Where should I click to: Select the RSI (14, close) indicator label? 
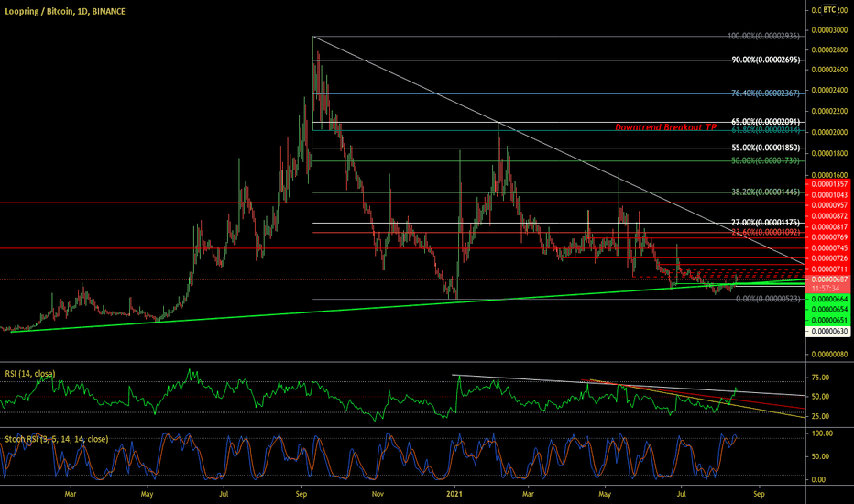point(30,374)
